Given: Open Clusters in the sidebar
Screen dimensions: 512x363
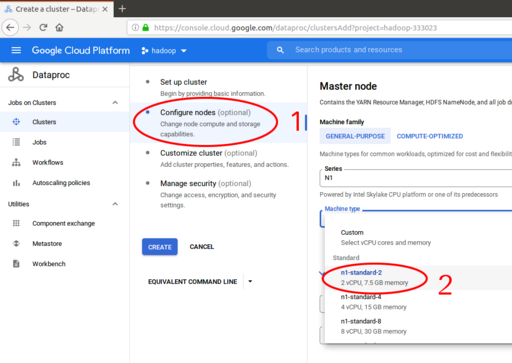Looking at the screenshot, I should (x=64, y=122).
